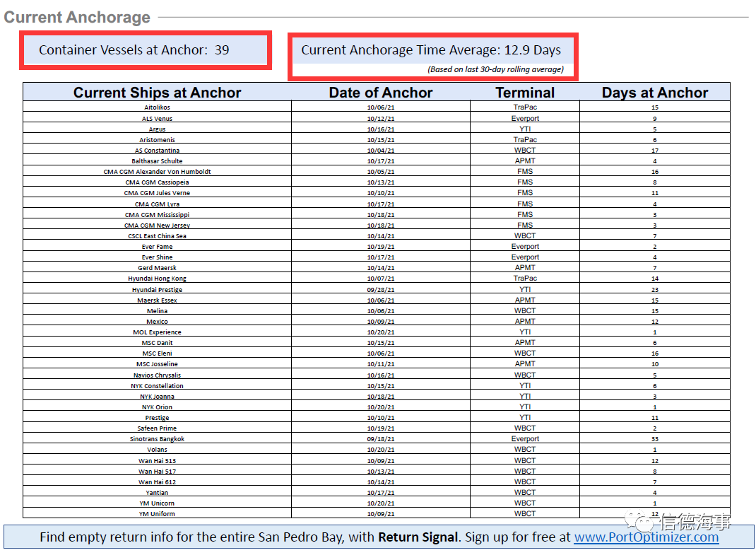
Task: Click the Navios Chrysalis ship name
Action: pos(157,375)
